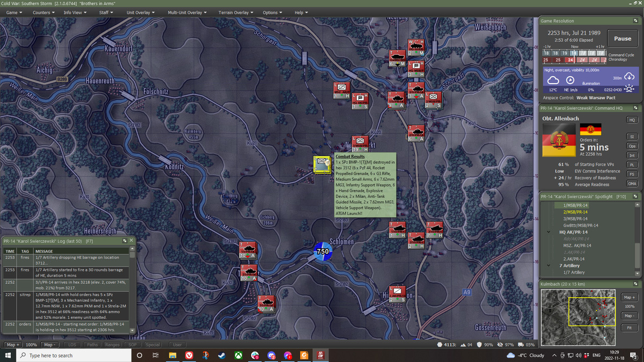Select the highlighted yellow infantry unit counter
Viewport: 644px width, 362px height.
pyautogui.click(x=322, y=165)
